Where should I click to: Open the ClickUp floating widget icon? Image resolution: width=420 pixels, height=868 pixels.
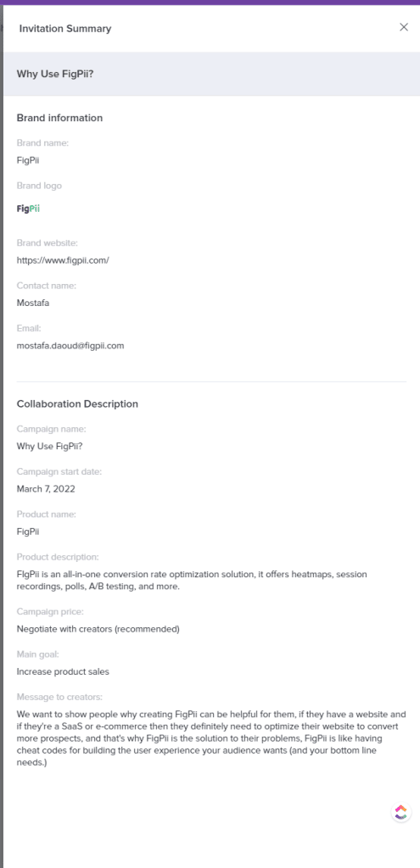tap(401, 812)
